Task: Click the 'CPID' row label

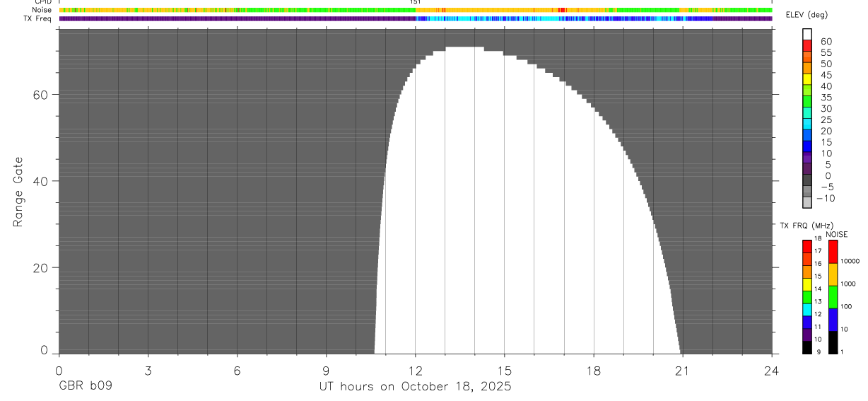Action: click(x=42, y=2)
